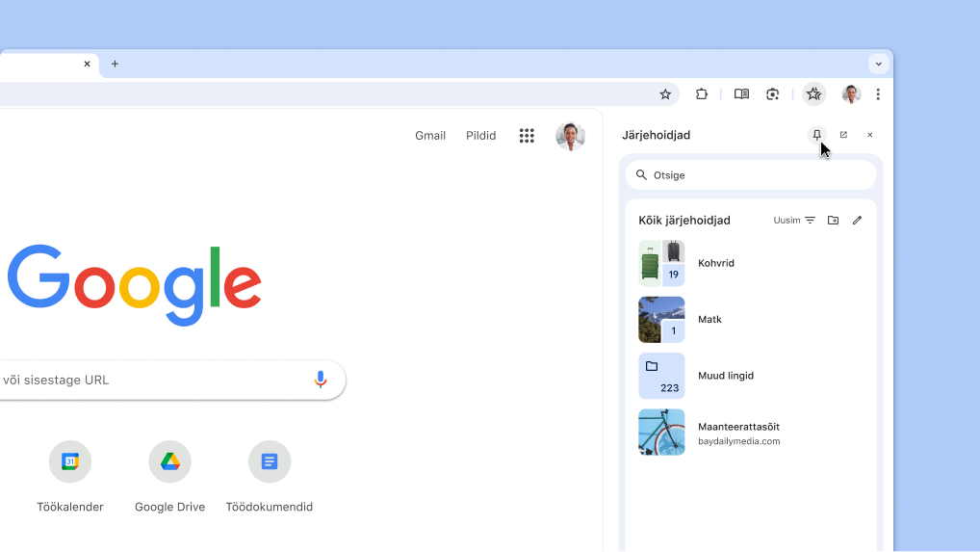
Task: Click the Matk mountain thumbnail
Action: click(661, 320)
